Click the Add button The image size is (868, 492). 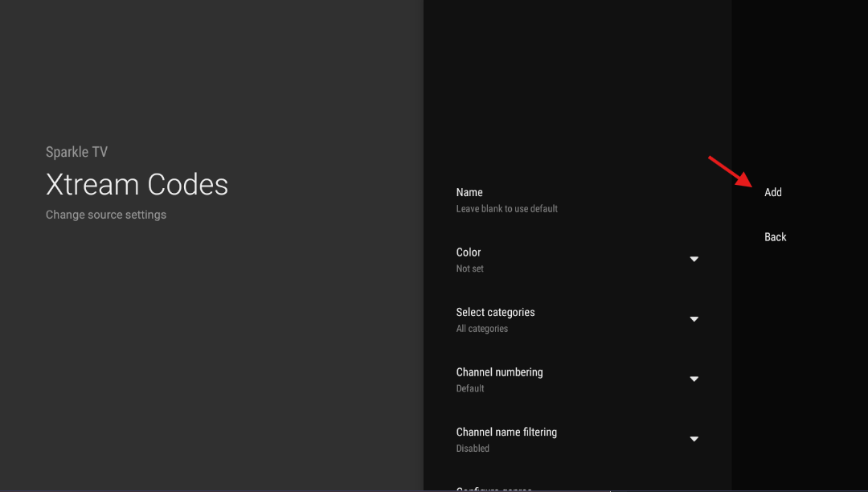773,192
